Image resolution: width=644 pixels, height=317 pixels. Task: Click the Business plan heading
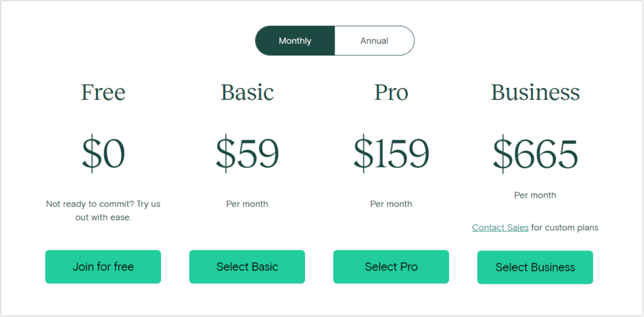pyautogui.click(x=535, y=92)
